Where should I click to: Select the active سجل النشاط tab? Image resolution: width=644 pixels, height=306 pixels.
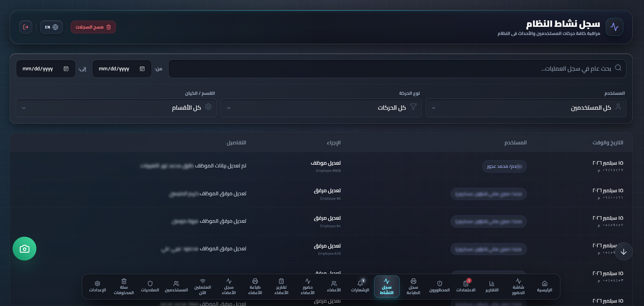click(x=387, y=287)
